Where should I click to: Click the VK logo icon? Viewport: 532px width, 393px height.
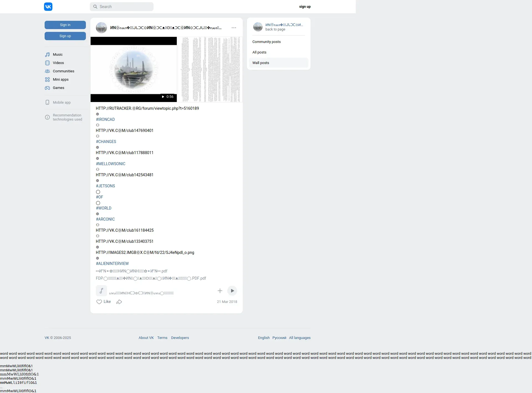tap(48, 7)
